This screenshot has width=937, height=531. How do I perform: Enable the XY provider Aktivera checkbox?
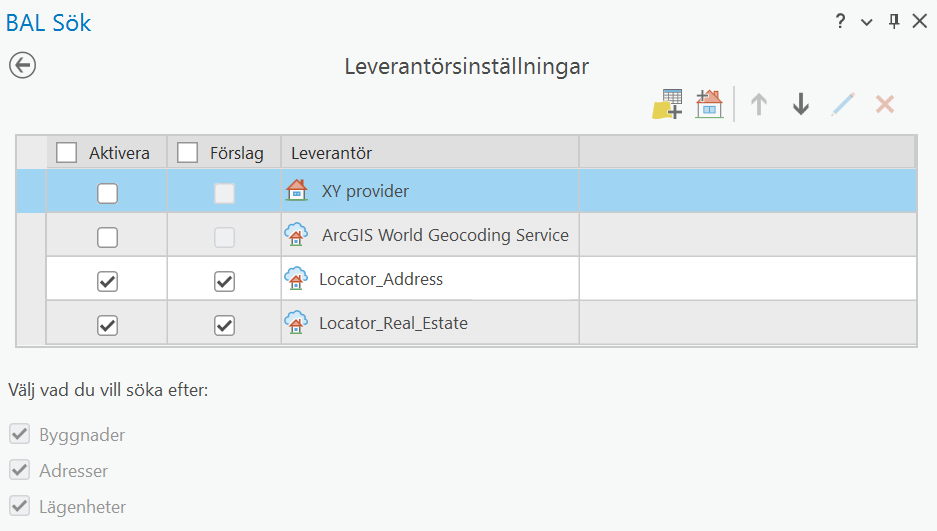(107, 193)
